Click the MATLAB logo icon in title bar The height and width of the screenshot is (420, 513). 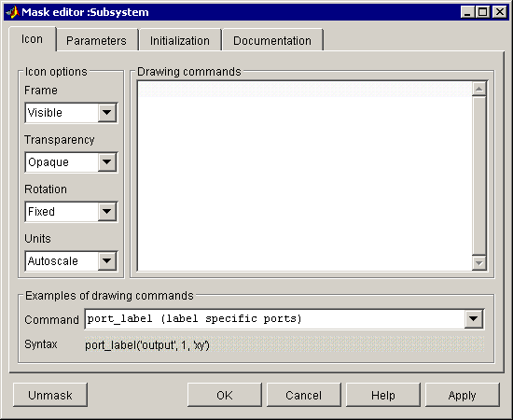12,12
